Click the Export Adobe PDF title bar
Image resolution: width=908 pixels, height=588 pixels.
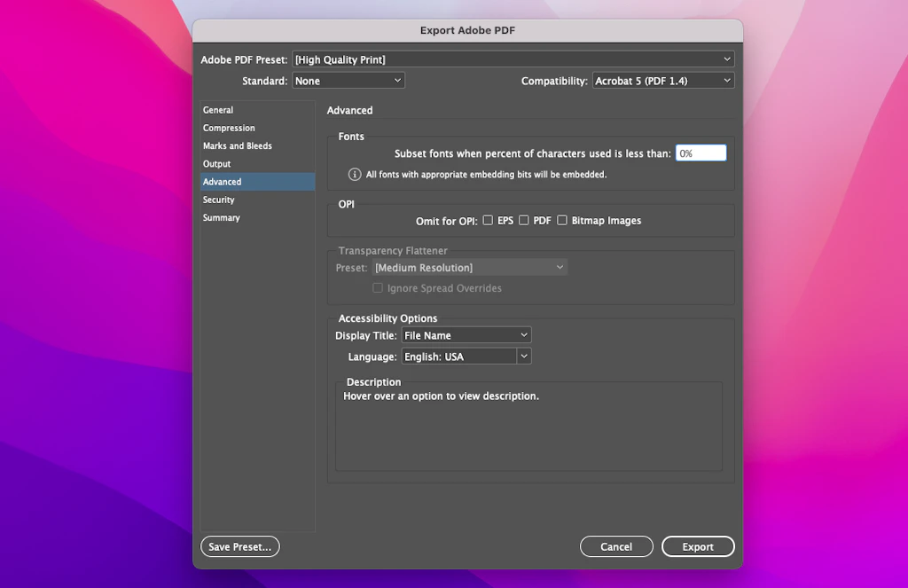[467, 31]
